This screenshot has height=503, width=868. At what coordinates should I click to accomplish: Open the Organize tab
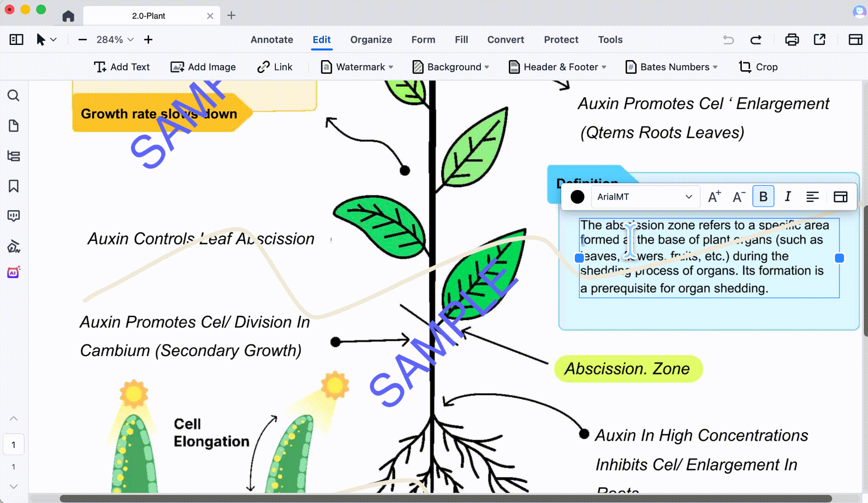pyautogui.click(x=371, y=39)
